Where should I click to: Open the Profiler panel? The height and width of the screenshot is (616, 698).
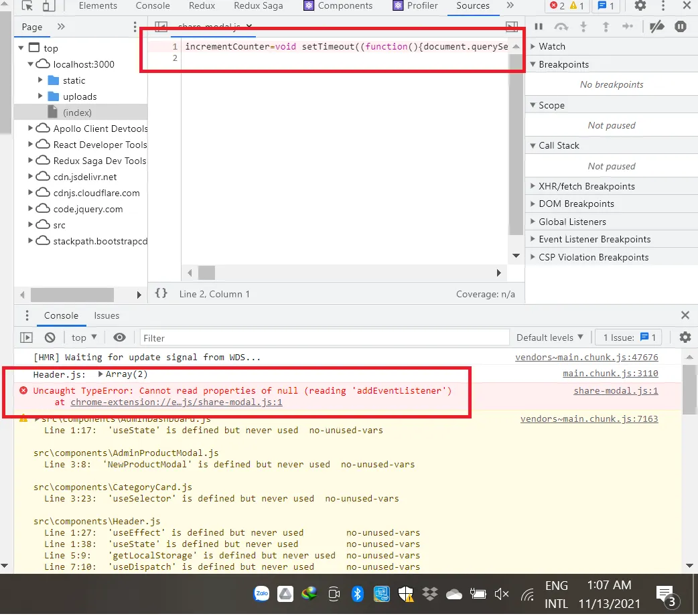point(416,6)
